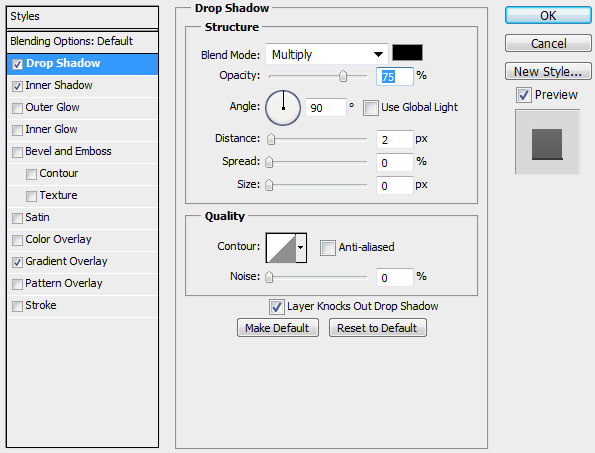Click the Angle dial control

[x=283, y=108]
